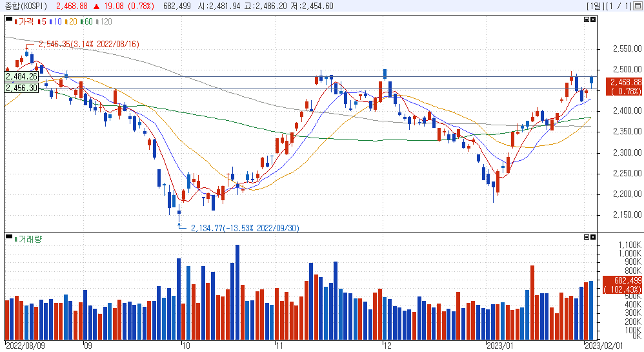Click the 300K volume axis label
This screenshot has height=352, width=644.
click(x=632, y=313)
